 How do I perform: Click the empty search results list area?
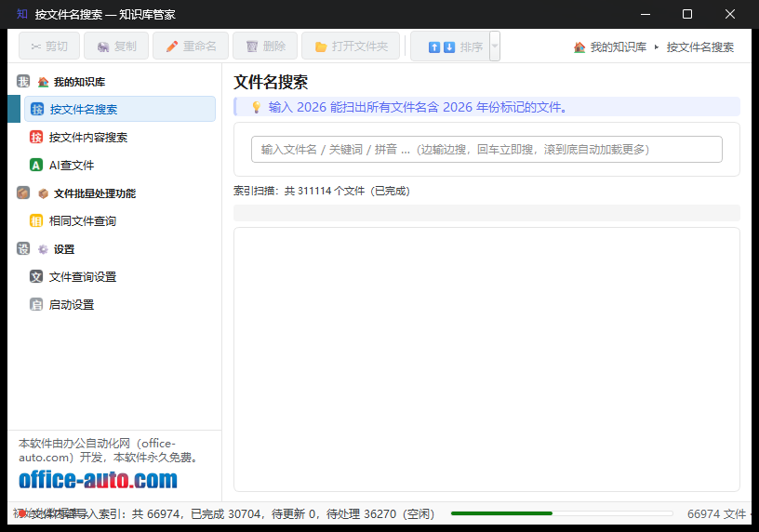pyautogui.click(x=486, y=360)
